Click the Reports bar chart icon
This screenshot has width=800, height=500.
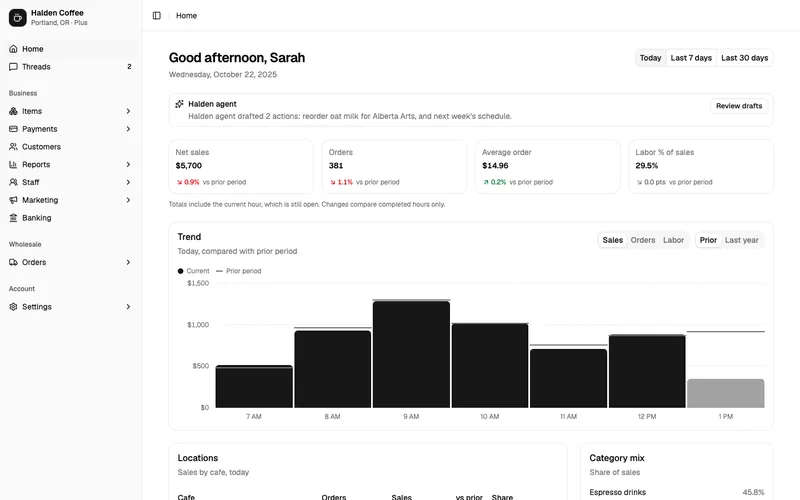coord(13,164)
